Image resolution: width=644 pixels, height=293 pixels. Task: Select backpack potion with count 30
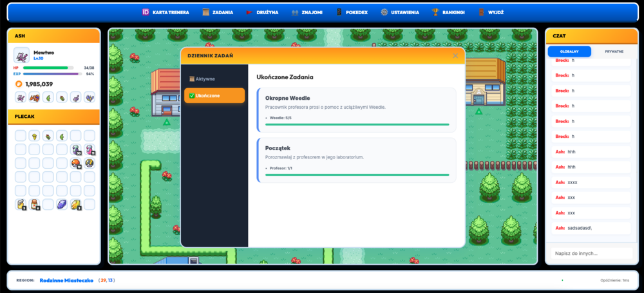click(75, 149)
